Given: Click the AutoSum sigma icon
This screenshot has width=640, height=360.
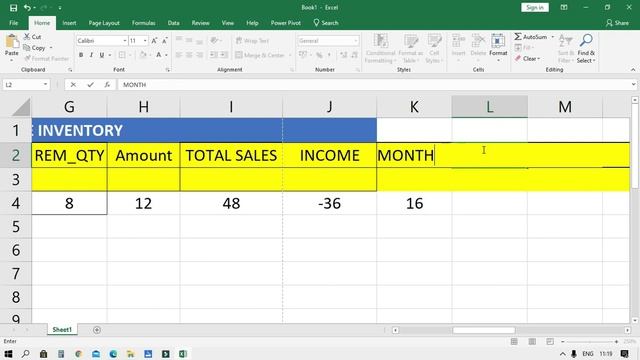Looking at the screenshot, I should [518, 36].
